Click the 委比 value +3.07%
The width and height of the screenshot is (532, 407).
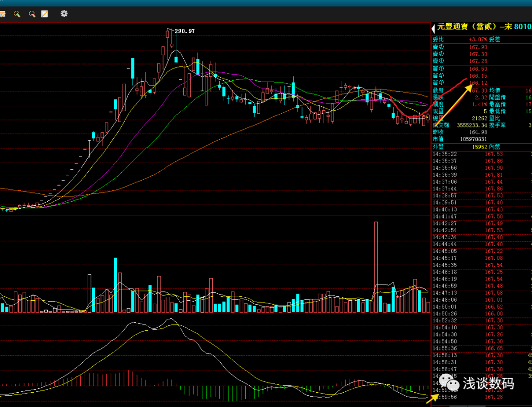[x=478, y=39]
